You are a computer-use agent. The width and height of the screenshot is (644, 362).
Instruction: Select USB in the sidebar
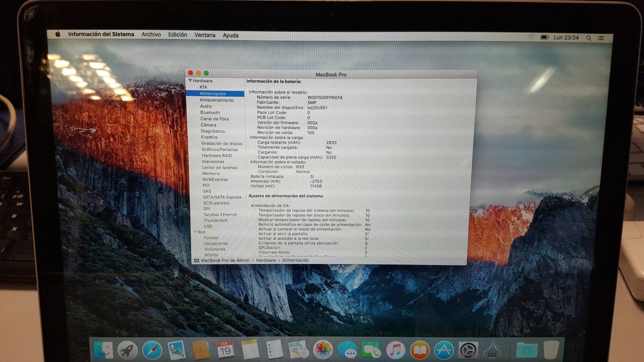point(208,226)
